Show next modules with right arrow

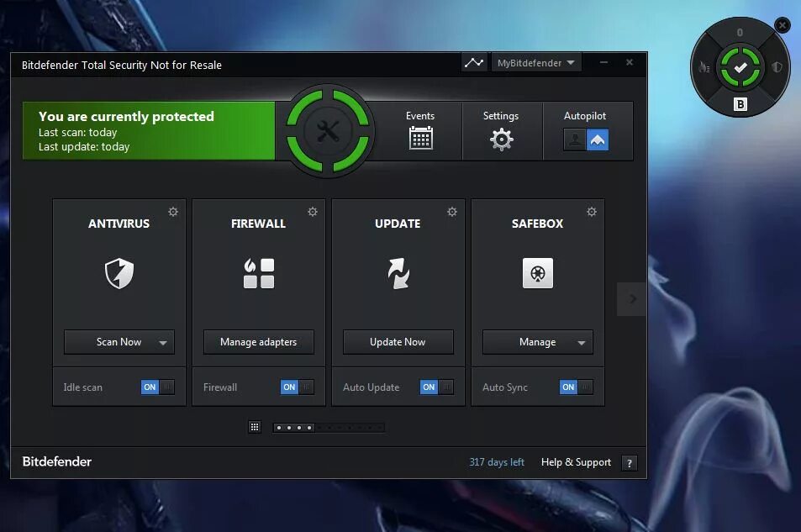[x=632, y=298]
